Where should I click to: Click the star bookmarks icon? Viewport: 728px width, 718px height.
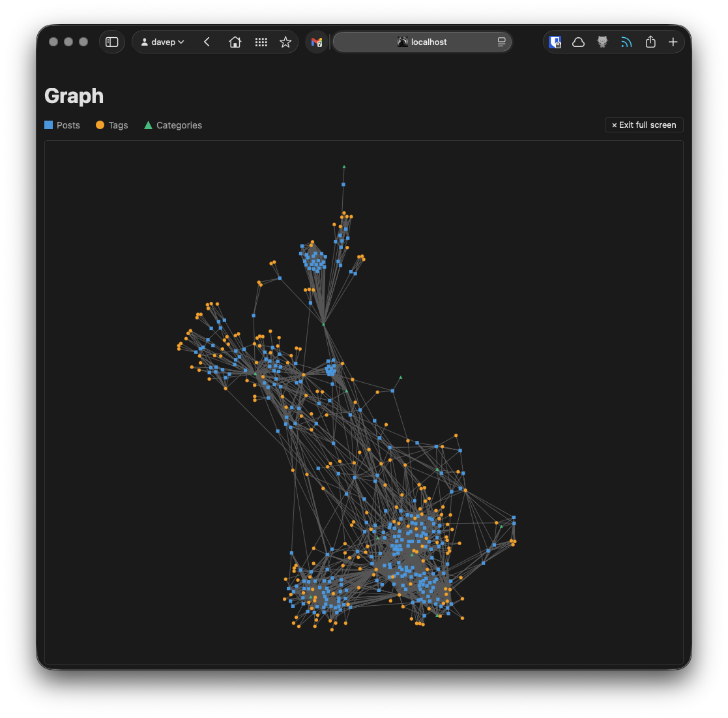[x=285, y=42]
